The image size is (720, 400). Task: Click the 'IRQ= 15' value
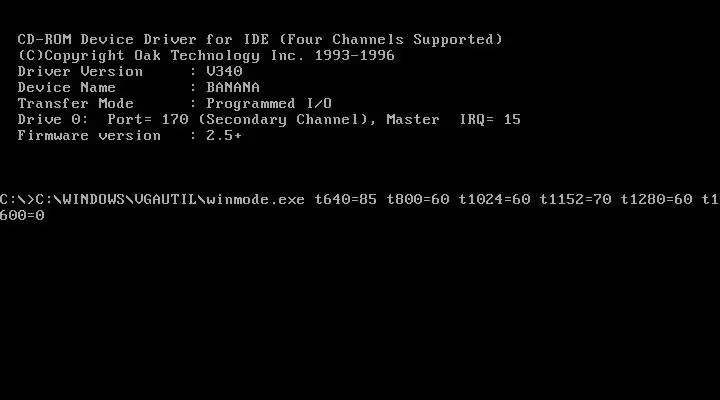[490, 119]
